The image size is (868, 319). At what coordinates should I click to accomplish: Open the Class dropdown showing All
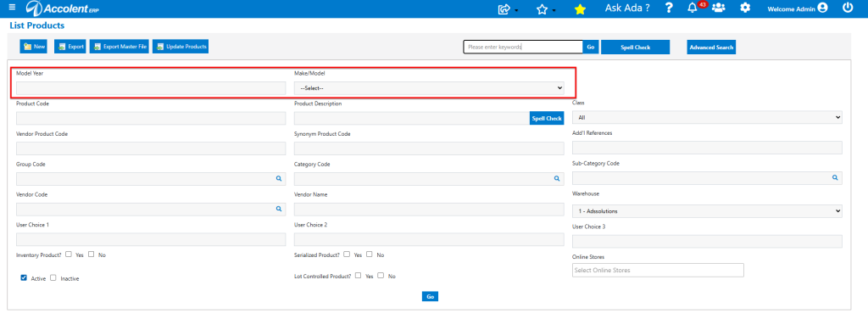coord(707,117)
